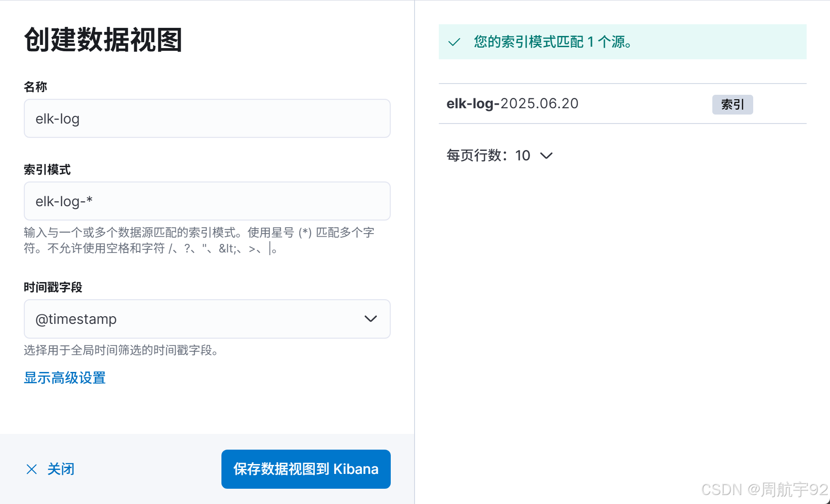Save data view to Kibana button
This screenshot has width=830, height=504.
[x=306, y=469]
